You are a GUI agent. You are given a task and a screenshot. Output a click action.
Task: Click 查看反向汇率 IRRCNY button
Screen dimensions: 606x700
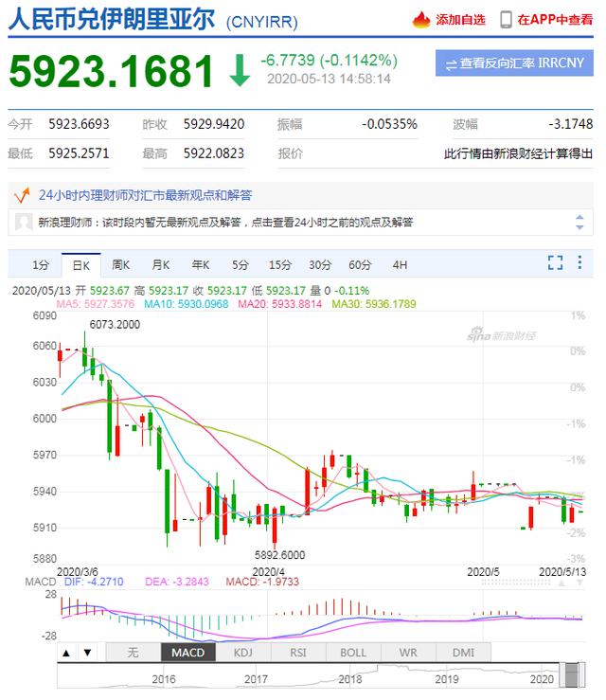[x=514, y=63]
